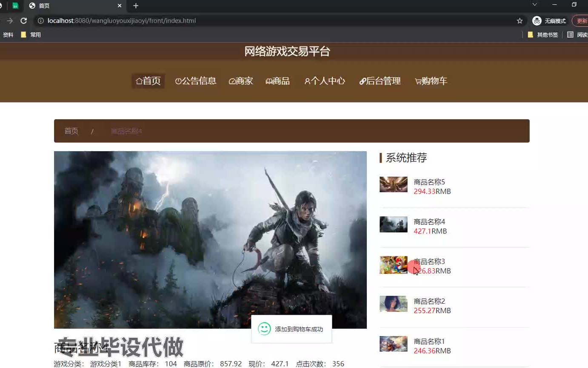
Task: Open recommended item 商品名称1
Action: 429,341
